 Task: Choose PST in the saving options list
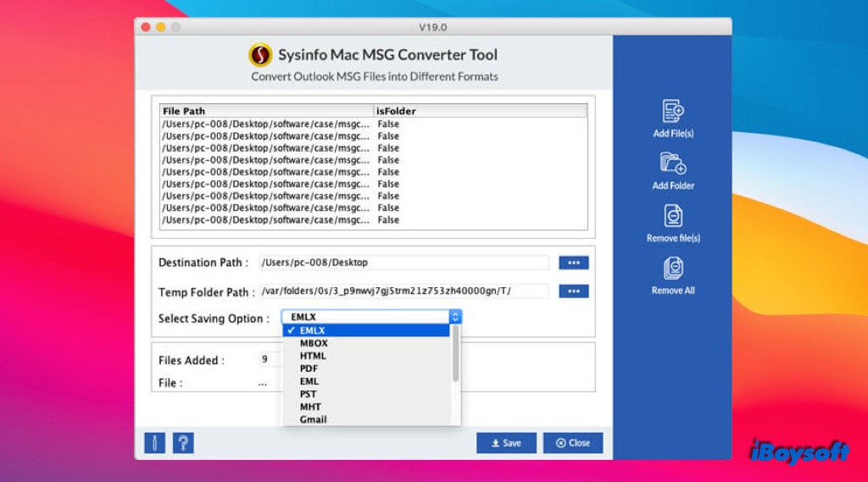tap(366, 394)
